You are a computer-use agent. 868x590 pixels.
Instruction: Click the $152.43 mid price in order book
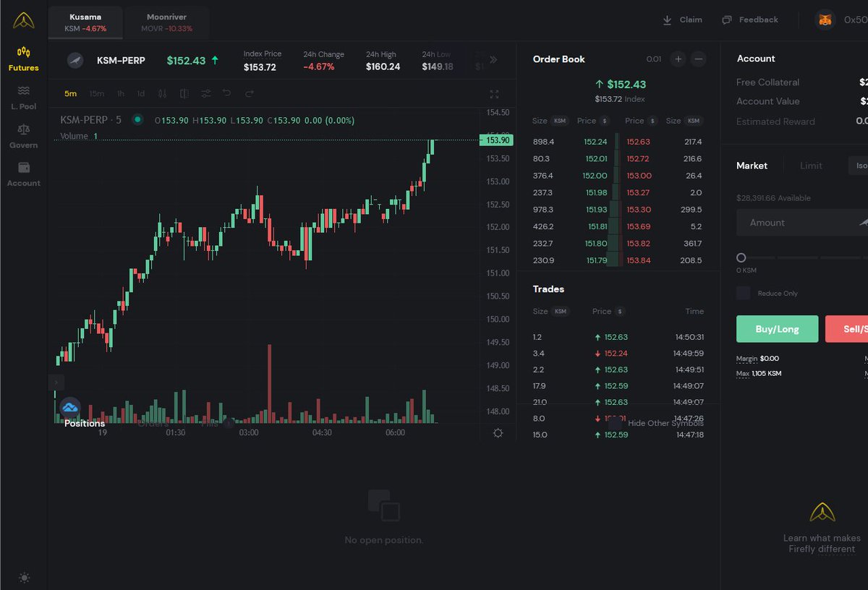click(x=626, y=85)
